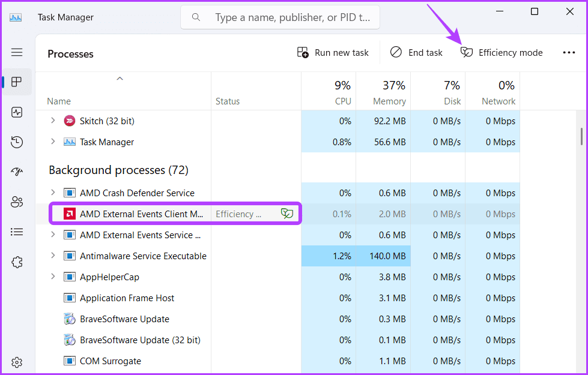Click COM Surrogate memory value 1.1 MB
The height and width of the screenshot is (375, 588).
pos(392,361)
